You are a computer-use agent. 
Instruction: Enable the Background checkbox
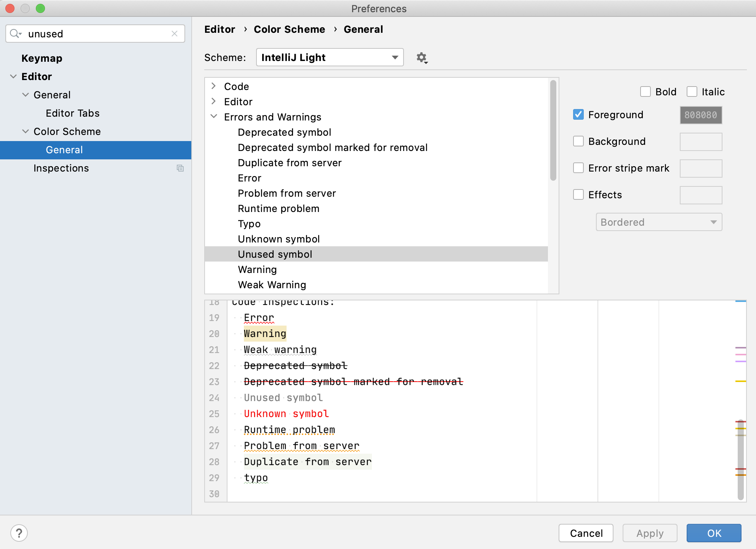tap(578, 141)
